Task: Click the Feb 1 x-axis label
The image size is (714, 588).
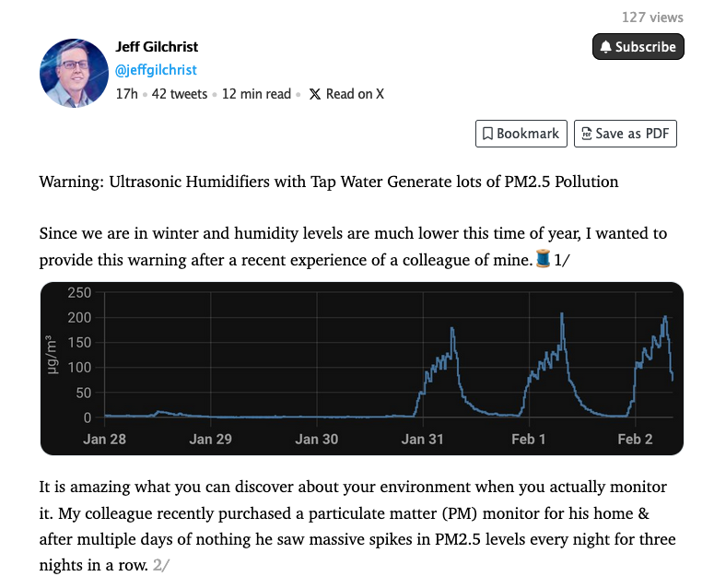Action: 529,439
